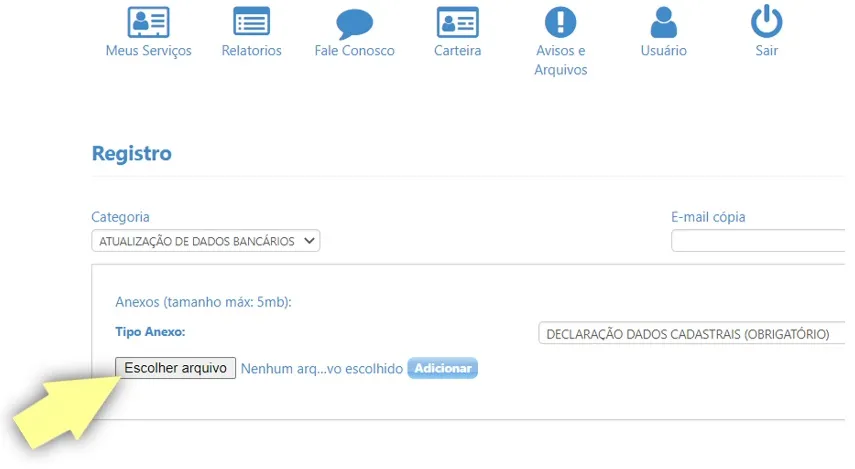Select the Fale Conosco text label
The height and width of the screenshot is (469, 855).
[x=354, y=51]
